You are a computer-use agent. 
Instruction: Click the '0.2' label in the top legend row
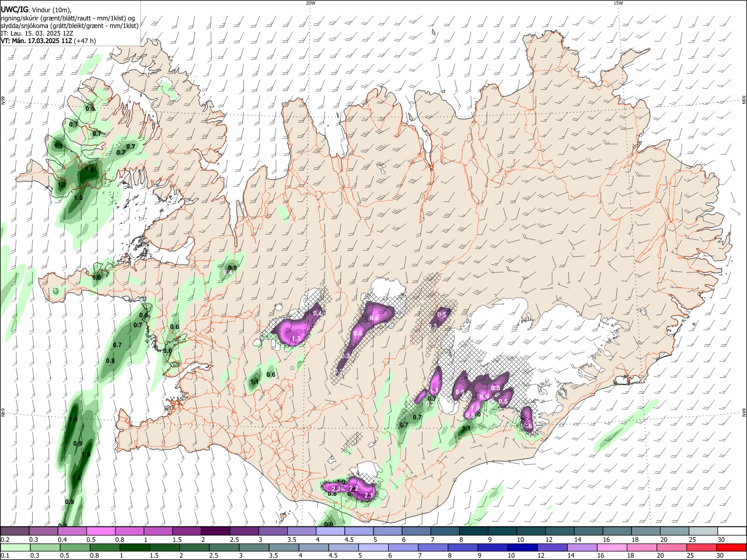[x=5, y=540]
